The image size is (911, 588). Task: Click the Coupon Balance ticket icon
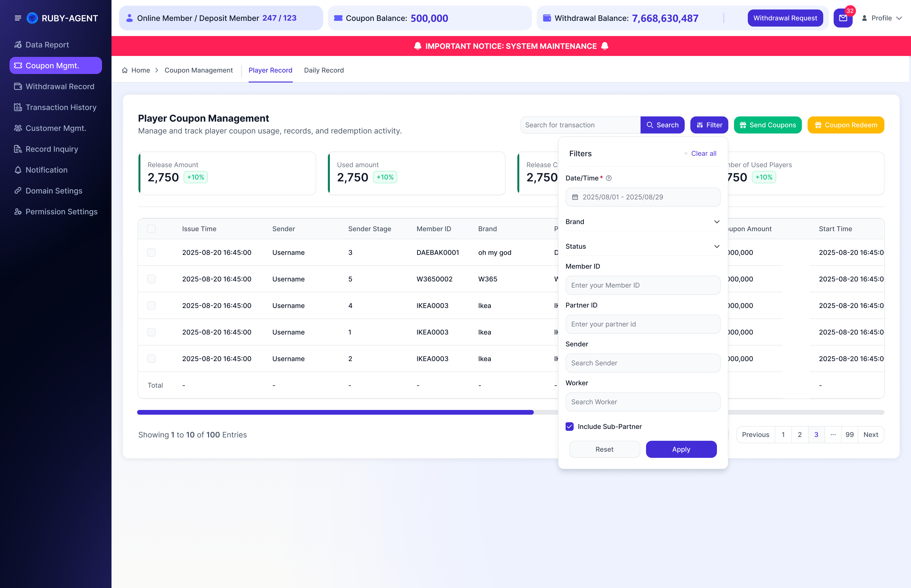[338, 18]
